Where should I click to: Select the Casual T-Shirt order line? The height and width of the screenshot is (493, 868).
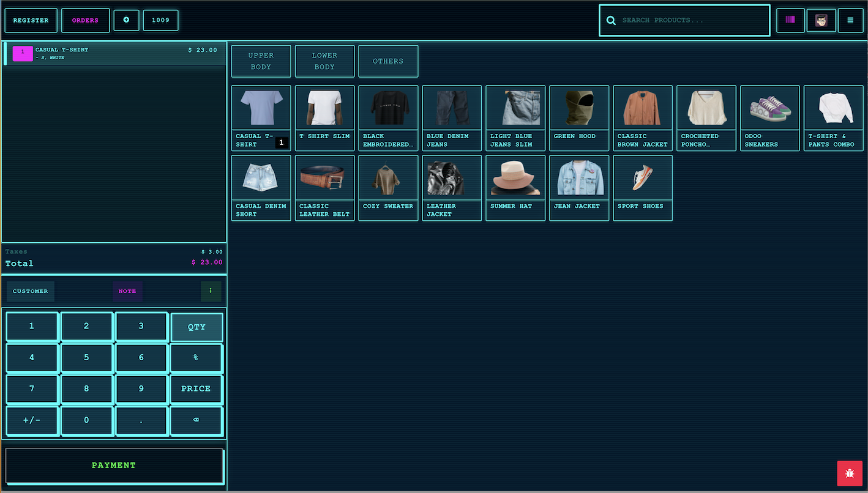[x=114, y=53]
